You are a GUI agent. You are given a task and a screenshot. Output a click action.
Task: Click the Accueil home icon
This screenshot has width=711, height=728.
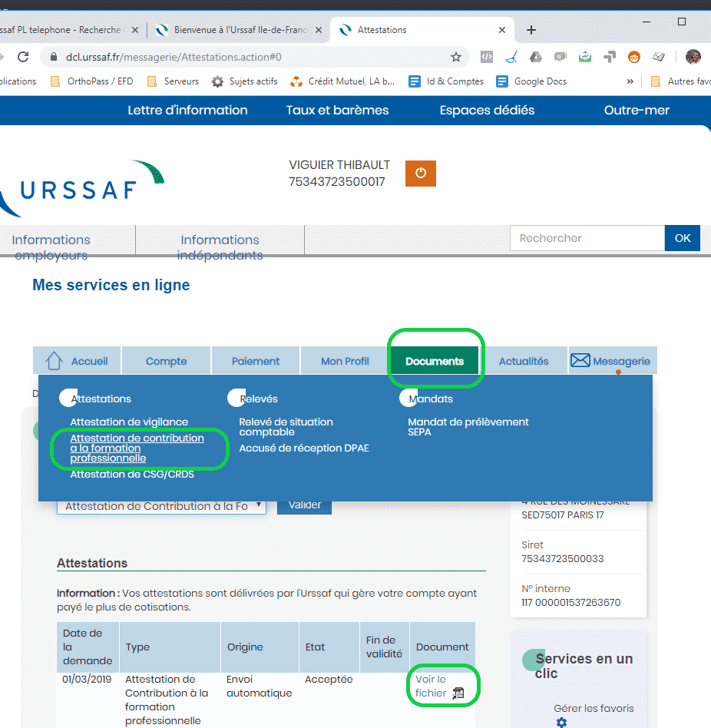[x=54, y=361]
